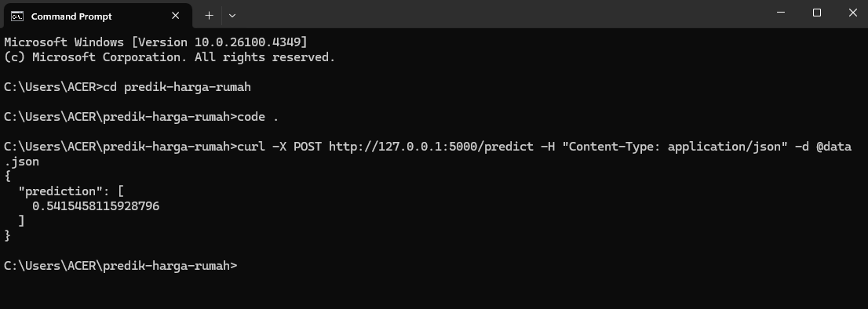The image size is (868, 309).
Task: Click the opening curly brace of the output
Action: point(7,176)
